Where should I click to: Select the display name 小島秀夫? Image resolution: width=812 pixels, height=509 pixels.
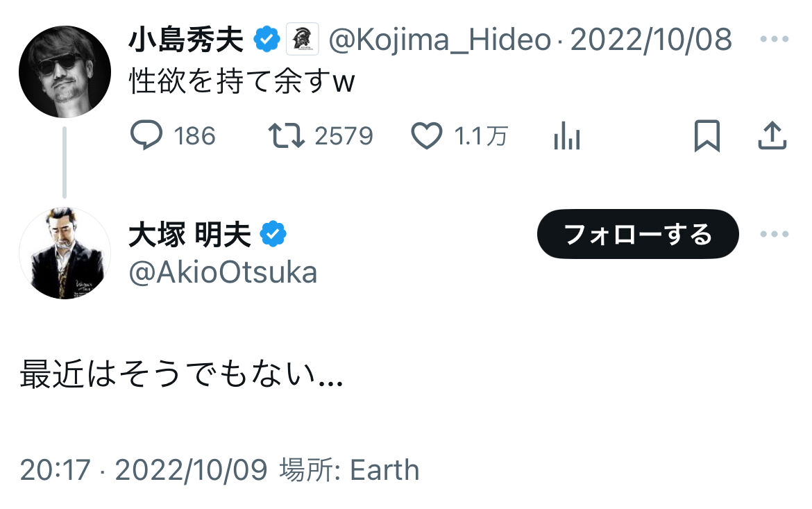click(x=186, y=40)
